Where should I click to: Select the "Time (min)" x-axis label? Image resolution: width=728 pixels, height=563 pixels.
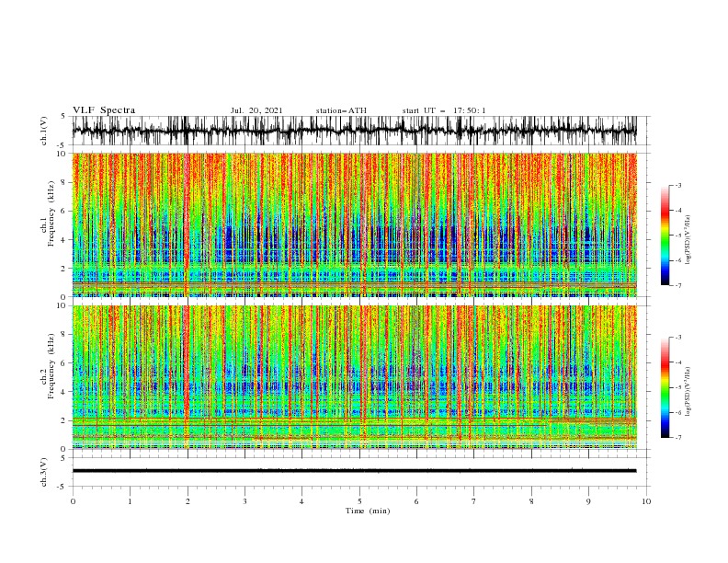click(x=368, y=511)
